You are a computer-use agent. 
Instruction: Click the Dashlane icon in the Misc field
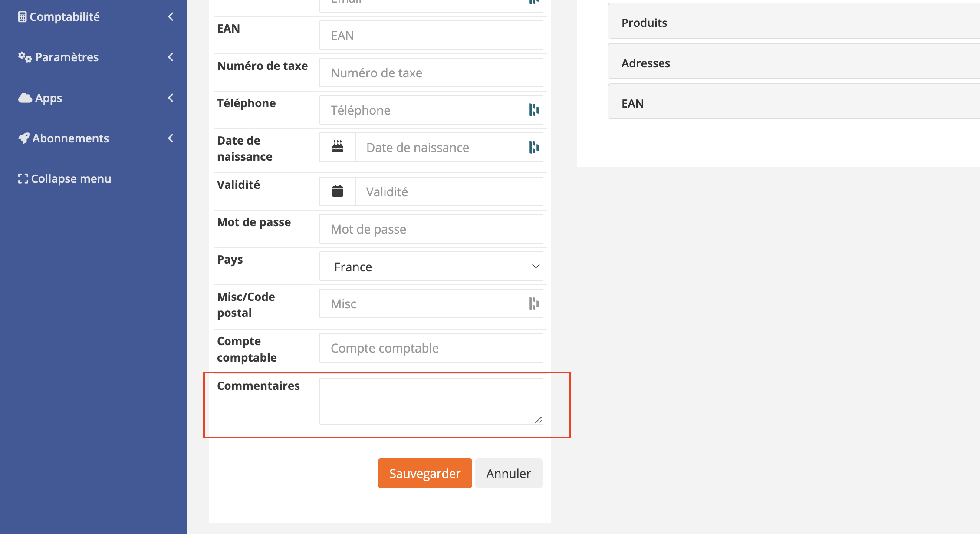[x=534, y=303]
